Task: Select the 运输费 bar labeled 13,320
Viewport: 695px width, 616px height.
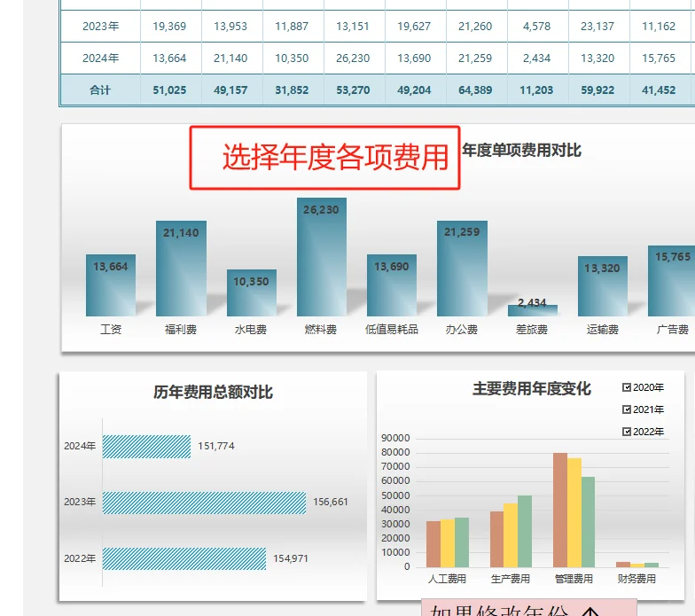Action: [x=603, y=286]
